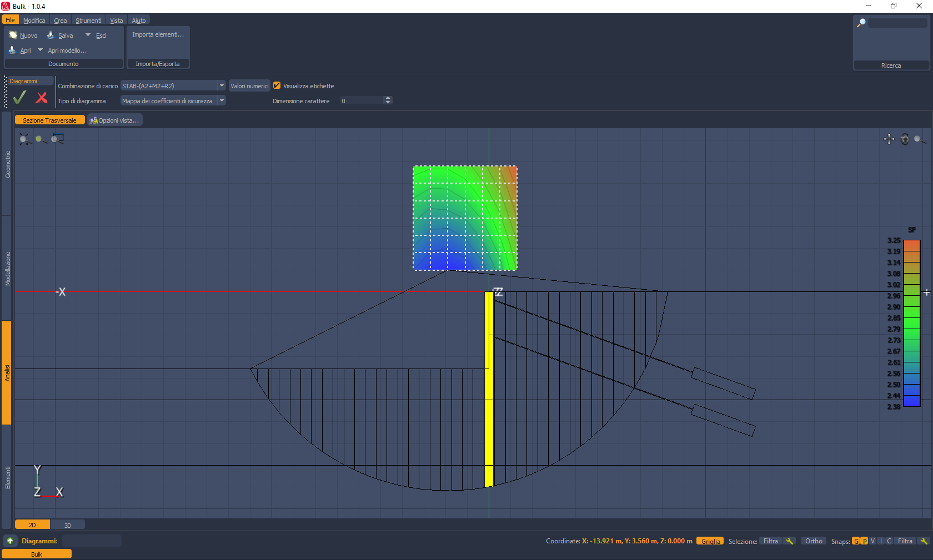
Task: Open the Aiuto menu
Action: point(139,21)
